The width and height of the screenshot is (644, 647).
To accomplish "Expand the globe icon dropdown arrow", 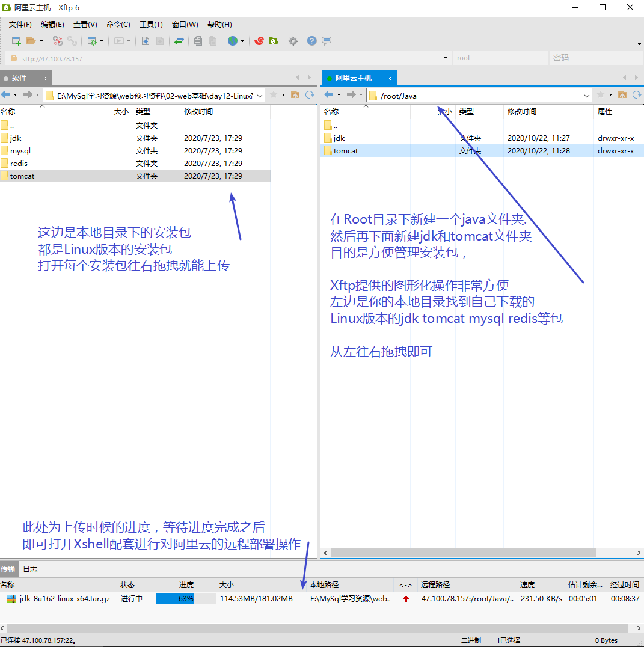I will 242,41.
